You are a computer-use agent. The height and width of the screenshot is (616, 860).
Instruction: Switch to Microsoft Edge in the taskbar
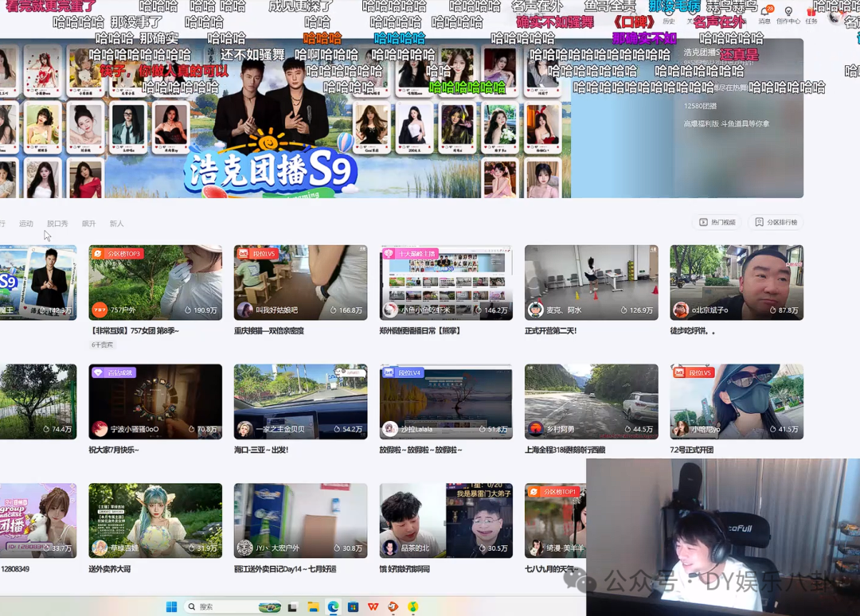click(333, 606)
